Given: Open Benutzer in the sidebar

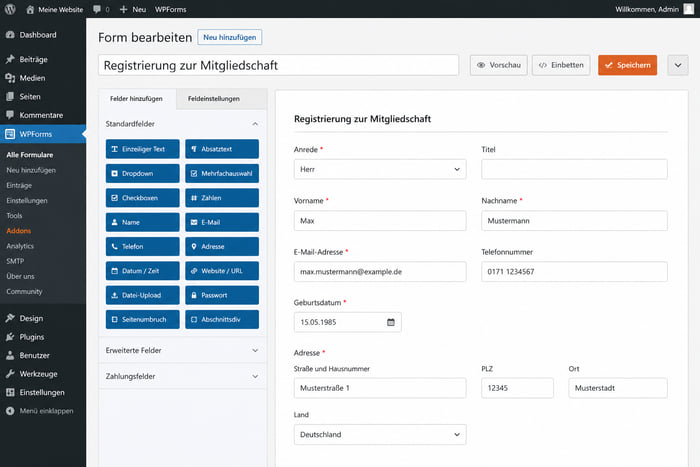Looking at the screenshot, I should [43, 356].
